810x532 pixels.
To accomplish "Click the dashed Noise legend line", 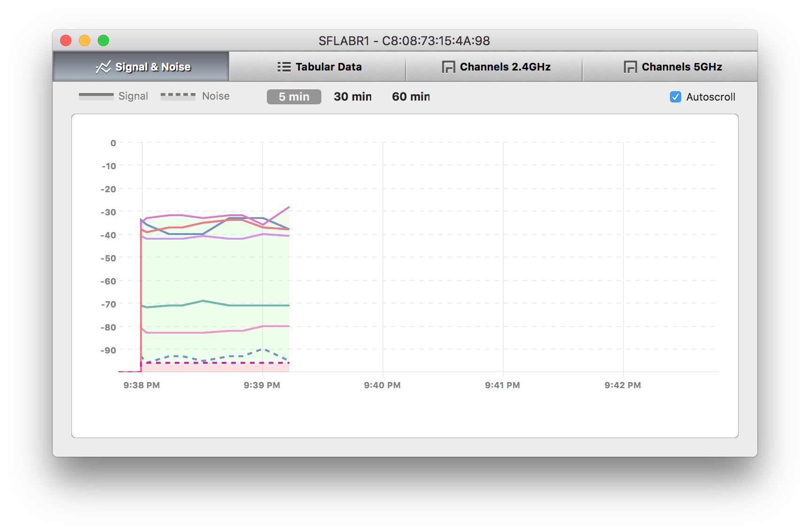I will 178,95.
